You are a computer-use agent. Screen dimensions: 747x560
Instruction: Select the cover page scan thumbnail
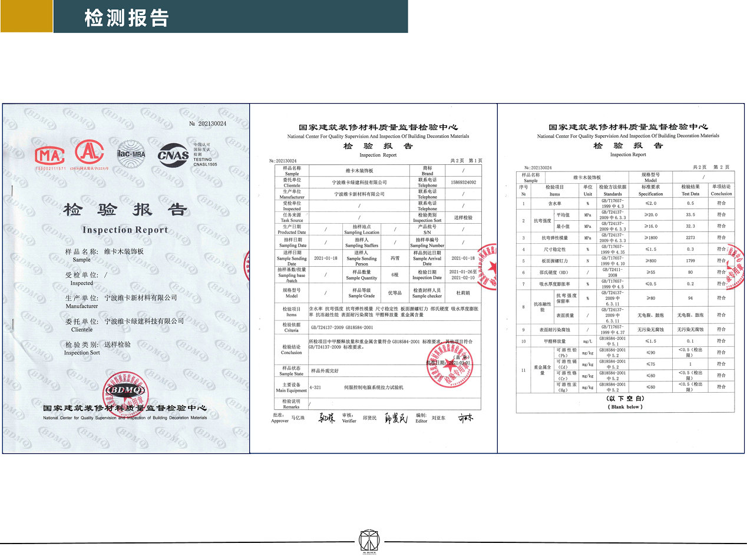pos(125,279)
